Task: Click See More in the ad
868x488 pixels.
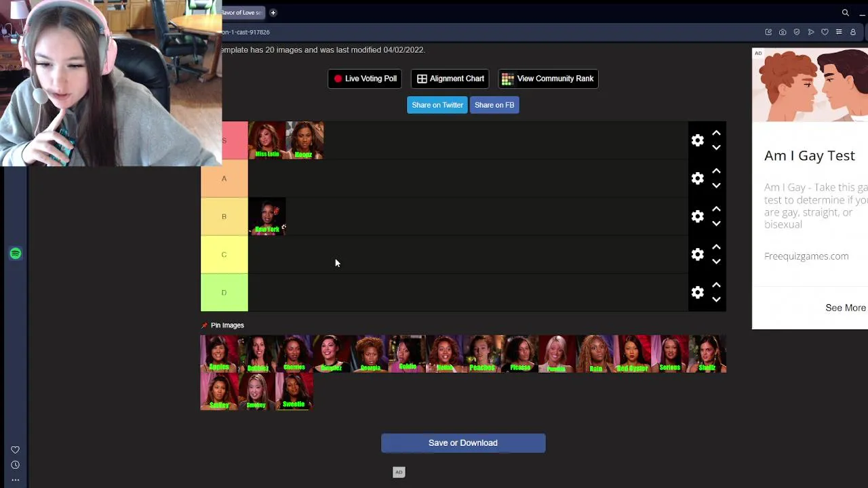Action: click(846, 308)
